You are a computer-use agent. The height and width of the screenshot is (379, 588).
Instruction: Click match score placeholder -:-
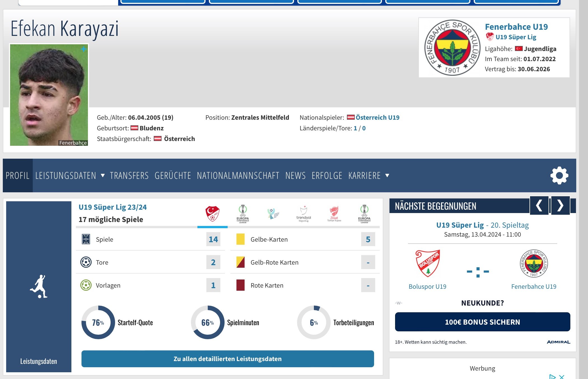pyautogui.click(x=478, y=272)
